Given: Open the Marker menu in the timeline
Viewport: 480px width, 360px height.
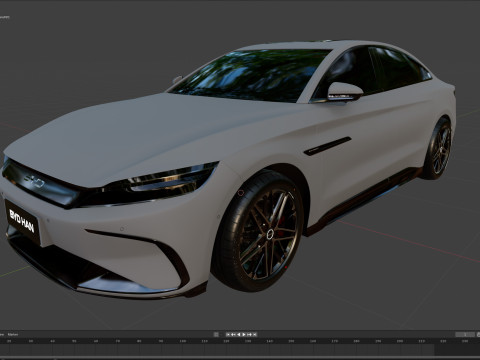Looking at the screenshot, I should [13, 334].
